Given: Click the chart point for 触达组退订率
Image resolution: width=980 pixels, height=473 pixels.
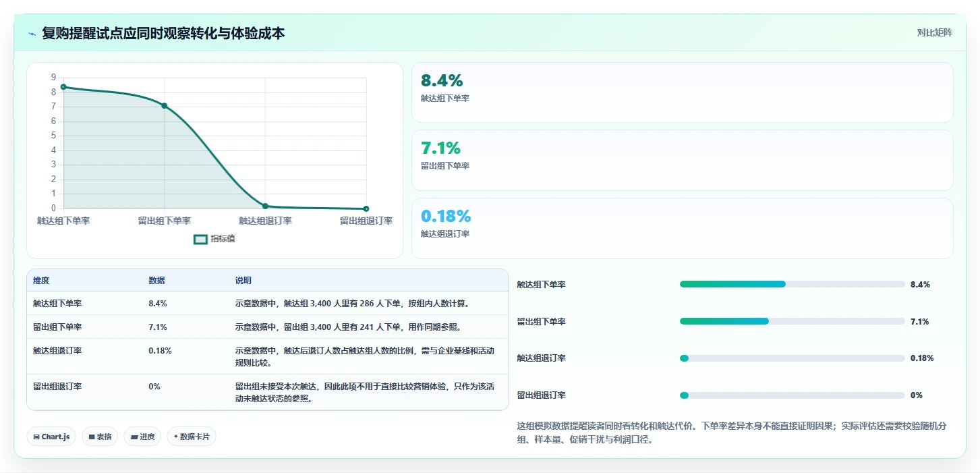Looking at the screenshot, I should coord(265,206).
